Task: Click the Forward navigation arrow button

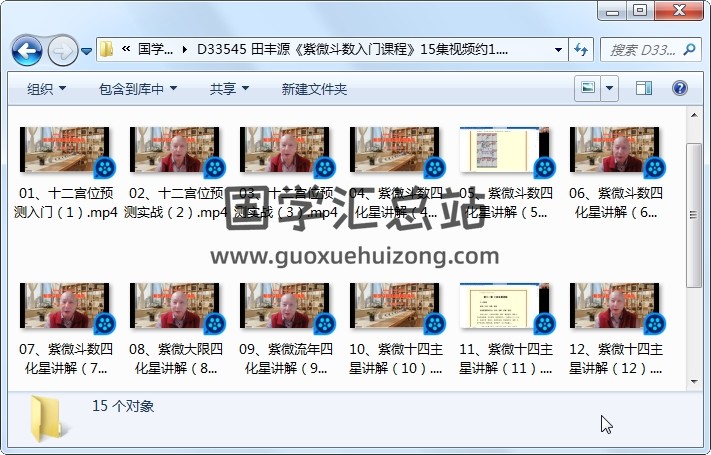Action: click(x=62, y=49)
